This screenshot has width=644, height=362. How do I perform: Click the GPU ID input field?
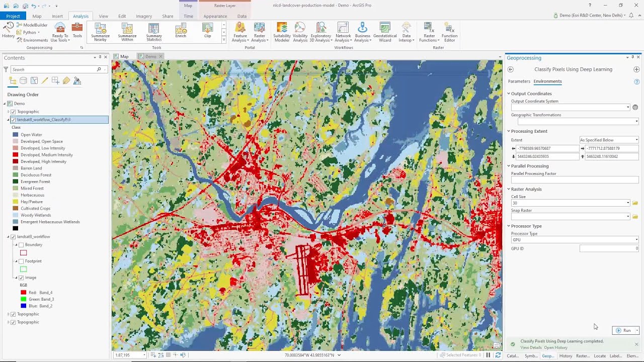coord(609,248)
